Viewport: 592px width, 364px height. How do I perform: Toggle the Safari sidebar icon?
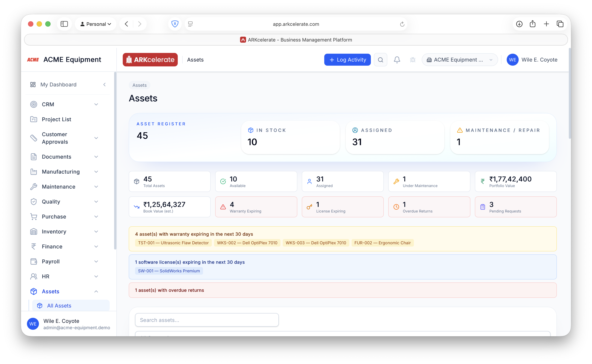coord(64,24)
